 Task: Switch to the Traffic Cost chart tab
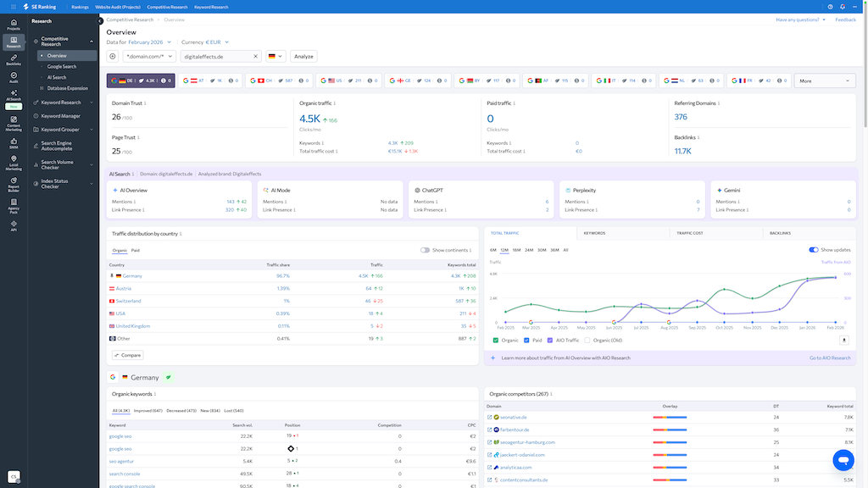click(x=692, y=232)
